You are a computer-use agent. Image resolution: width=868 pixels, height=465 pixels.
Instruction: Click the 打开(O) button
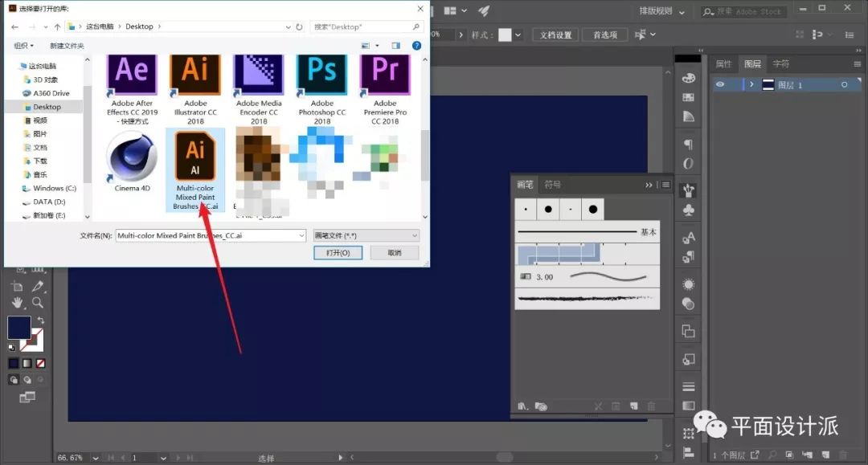click(x=338, y=253)
